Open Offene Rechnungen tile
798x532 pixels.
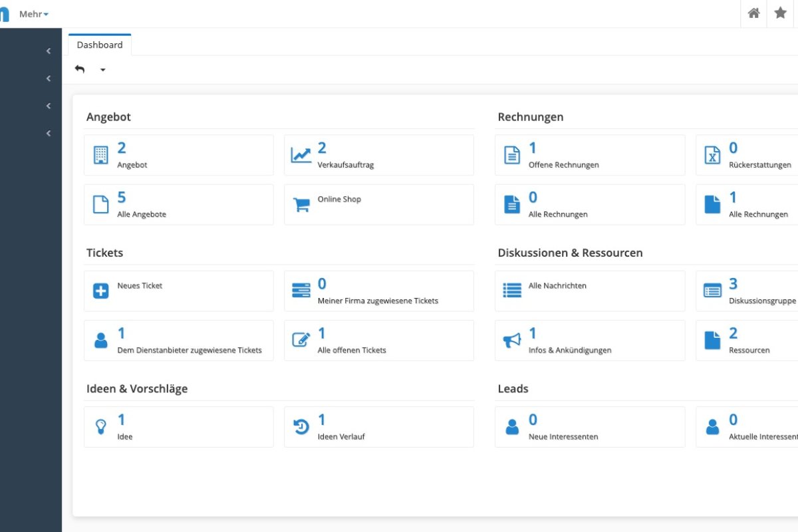click(x=563, y=164)
